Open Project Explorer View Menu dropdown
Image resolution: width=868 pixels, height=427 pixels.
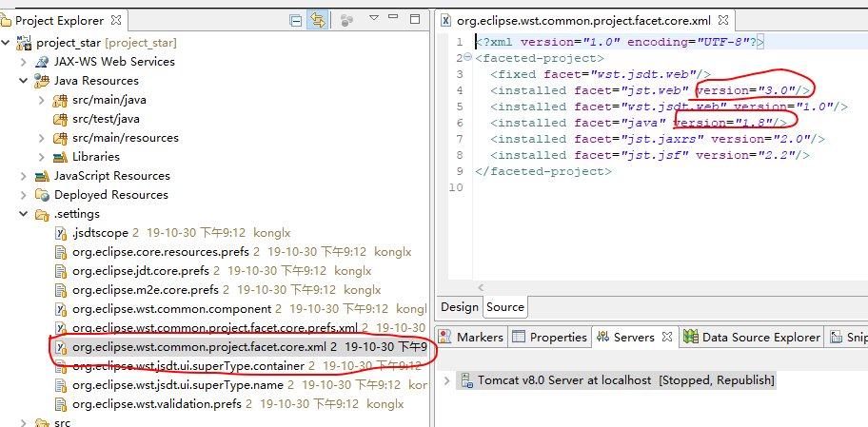pyautogui.click(x=374, y=18)
